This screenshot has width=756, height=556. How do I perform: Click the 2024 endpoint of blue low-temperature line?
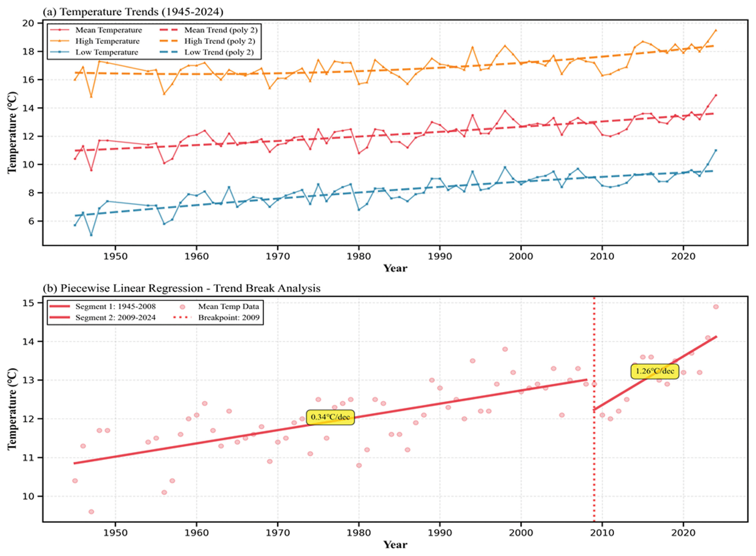click(x=716, y=151)
